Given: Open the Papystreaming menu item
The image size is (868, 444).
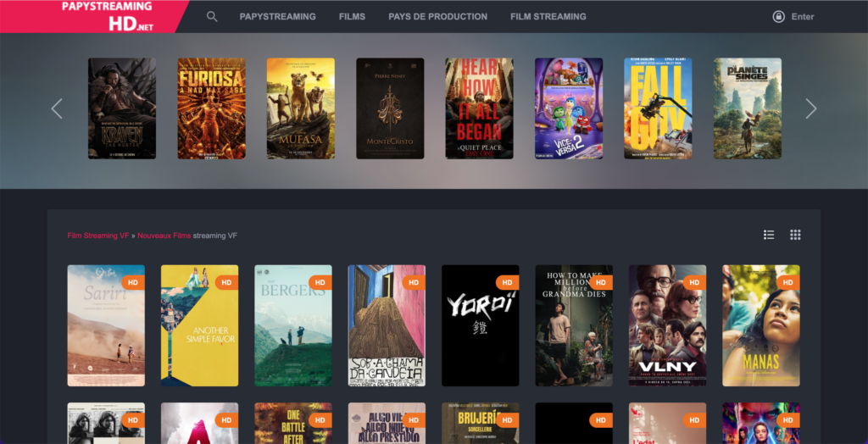Looking at the screenshot, I should (x=277, y=16).
